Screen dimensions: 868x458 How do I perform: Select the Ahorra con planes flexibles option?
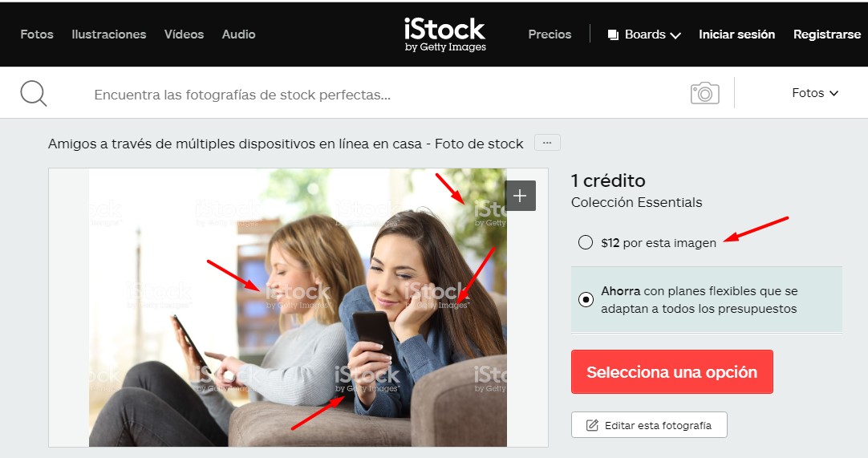point(585,300)
